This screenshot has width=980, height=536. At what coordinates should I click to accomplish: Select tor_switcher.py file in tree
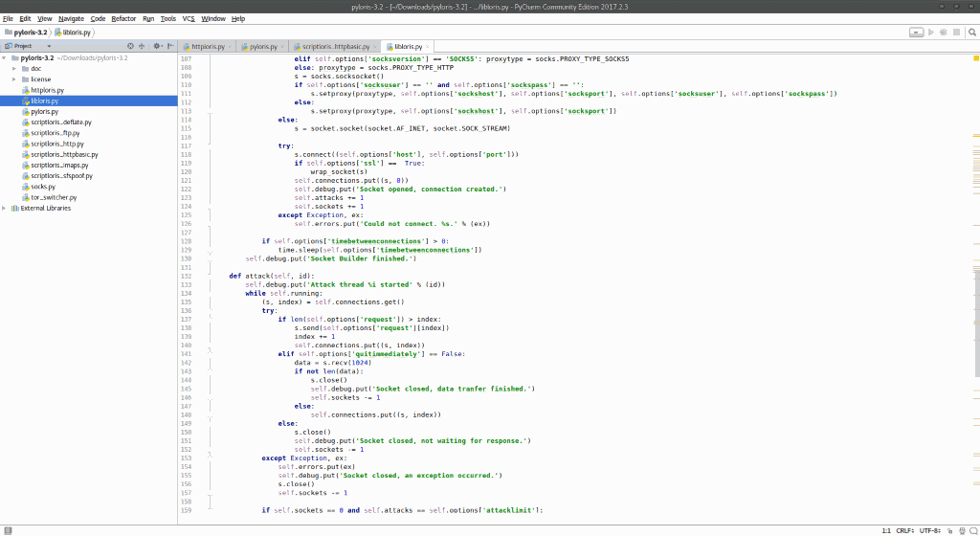point(54,197)
